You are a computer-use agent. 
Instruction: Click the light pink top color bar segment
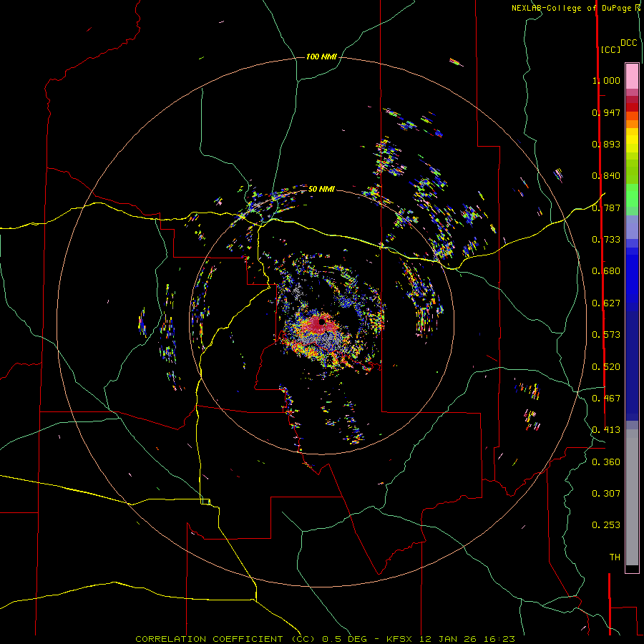632,76
